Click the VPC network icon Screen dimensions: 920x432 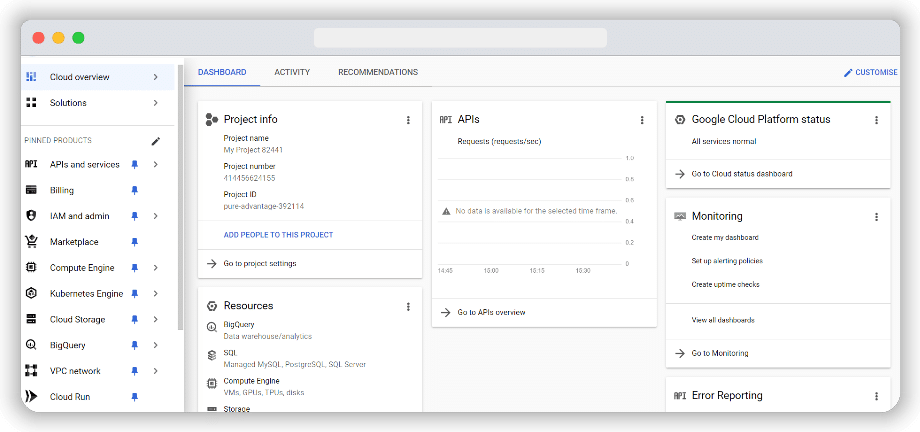coord(31,371)
